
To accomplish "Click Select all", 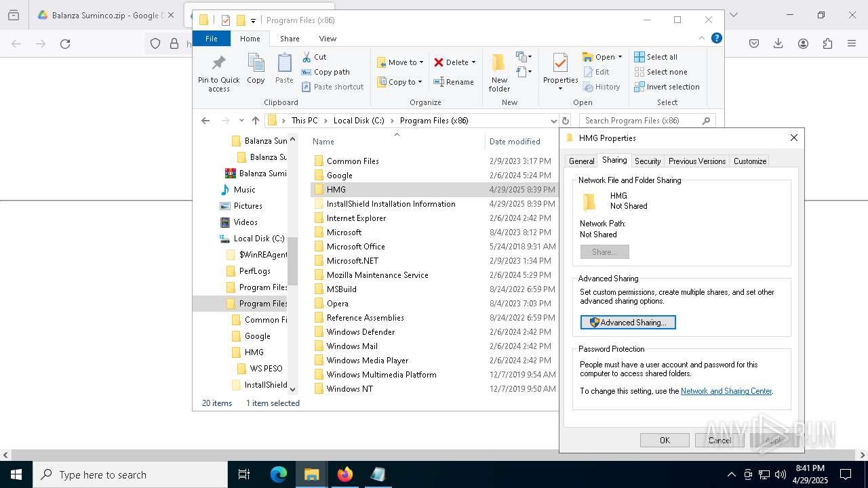I will click(656, 57).
